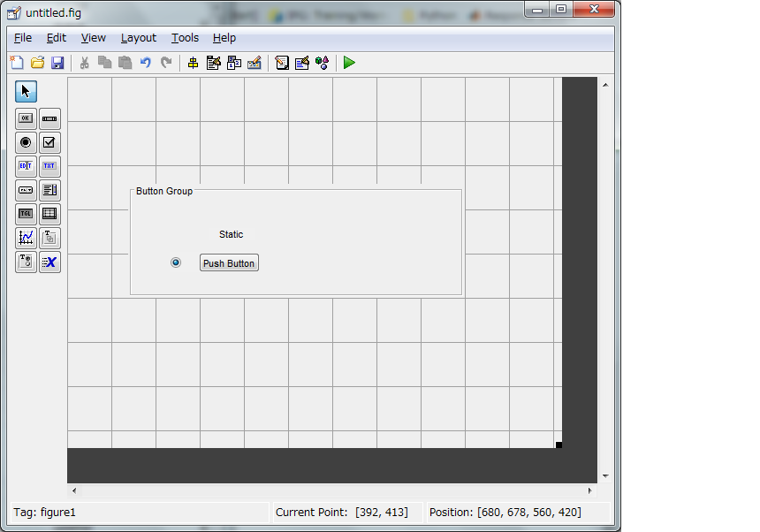Open the Menu Editor
760x532 pixels.
(213, 63)
